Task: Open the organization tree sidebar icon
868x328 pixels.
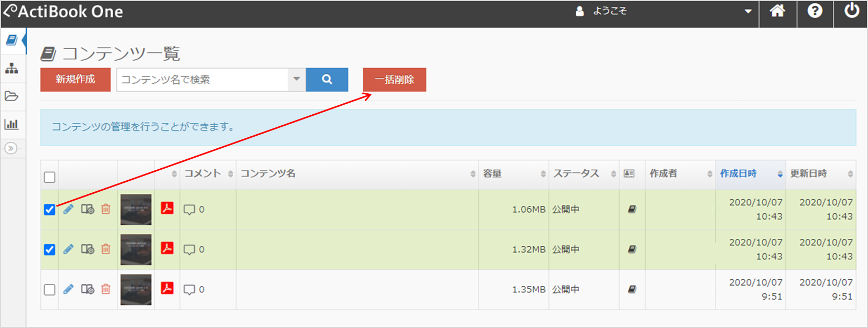Action: pos(12,69)
